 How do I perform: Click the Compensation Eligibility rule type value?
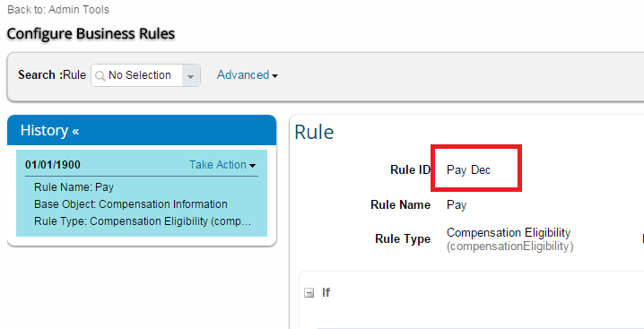point(509,233)
